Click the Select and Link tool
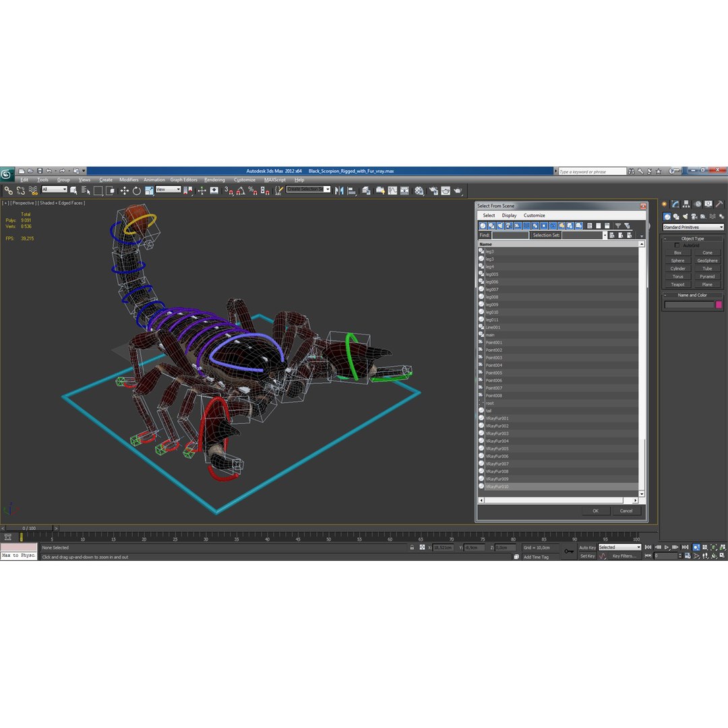Screen dimensions: 728x728 [x=8, y=190]
